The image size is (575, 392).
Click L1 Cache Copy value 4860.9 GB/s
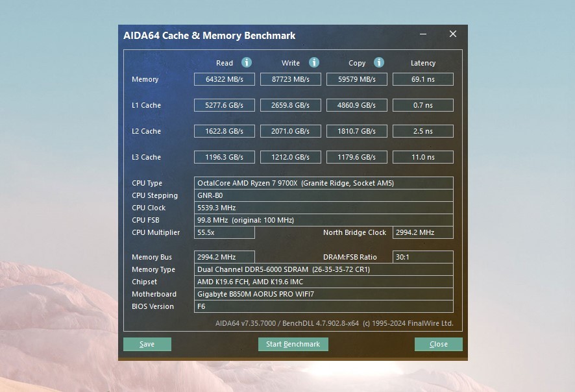(357, 105)
